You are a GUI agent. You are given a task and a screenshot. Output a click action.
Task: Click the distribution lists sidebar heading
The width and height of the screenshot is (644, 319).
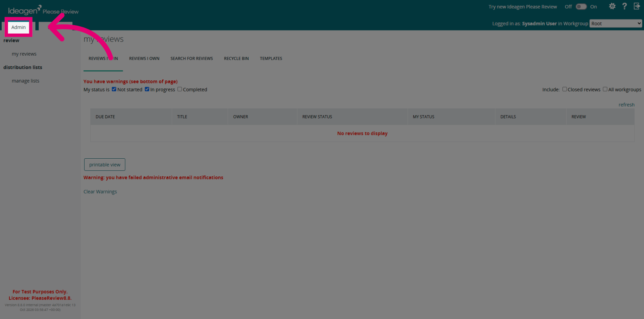click(23, 67)
